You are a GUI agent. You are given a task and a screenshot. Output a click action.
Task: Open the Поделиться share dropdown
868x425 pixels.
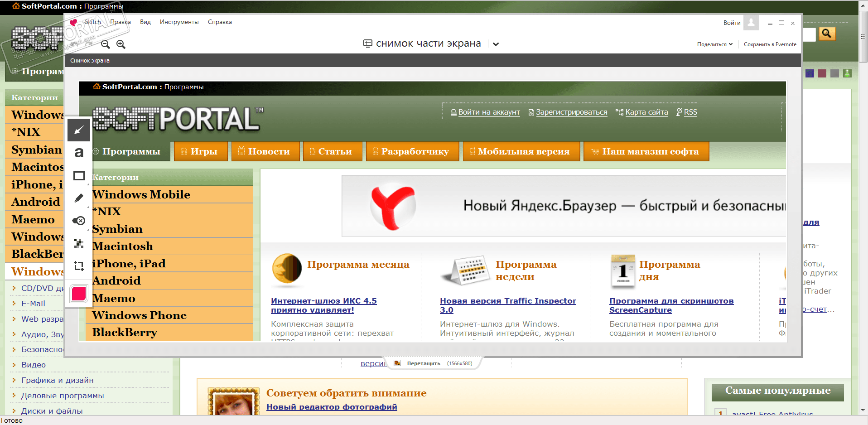point(715,44)
